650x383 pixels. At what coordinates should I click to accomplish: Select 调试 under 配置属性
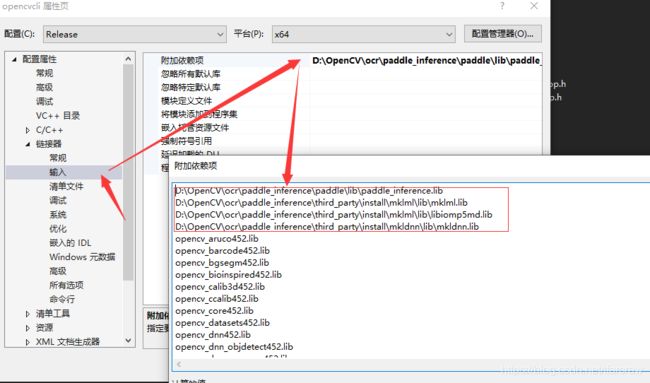(44, 102)
